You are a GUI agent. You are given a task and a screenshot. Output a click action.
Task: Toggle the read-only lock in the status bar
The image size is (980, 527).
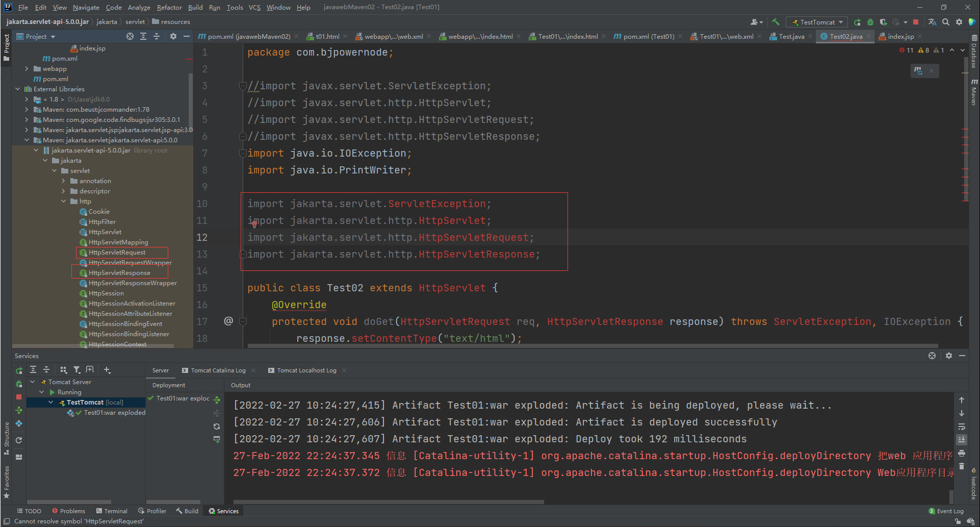click(x=958, y=521)
